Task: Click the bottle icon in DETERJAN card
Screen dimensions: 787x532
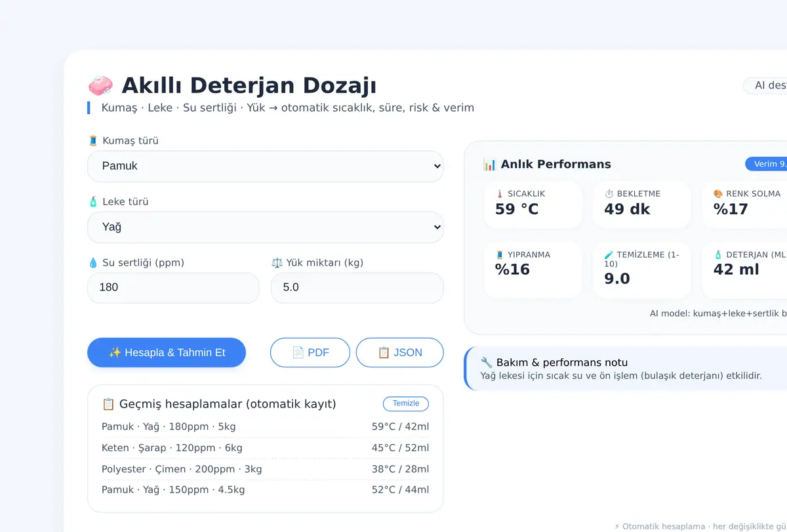Action: (x=718, y=255)
